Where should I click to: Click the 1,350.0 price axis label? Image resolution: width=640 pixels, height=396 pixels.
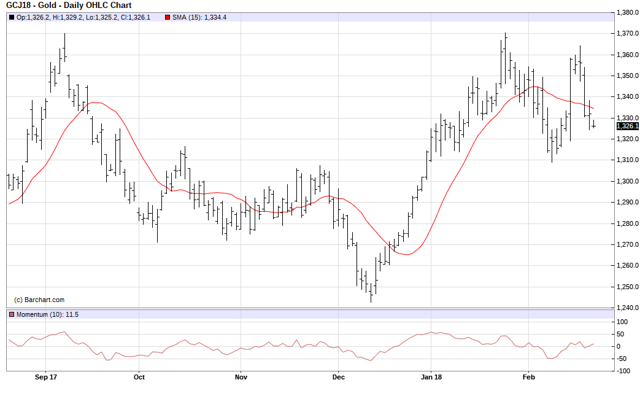[x=628, y=76]
